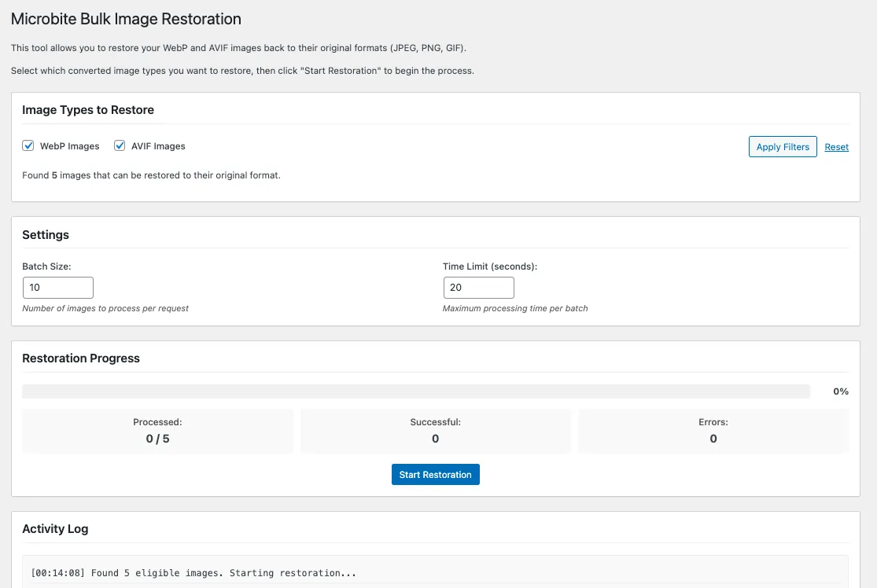
Task: Click the Image Types to Restore heading
Action: 88,109
